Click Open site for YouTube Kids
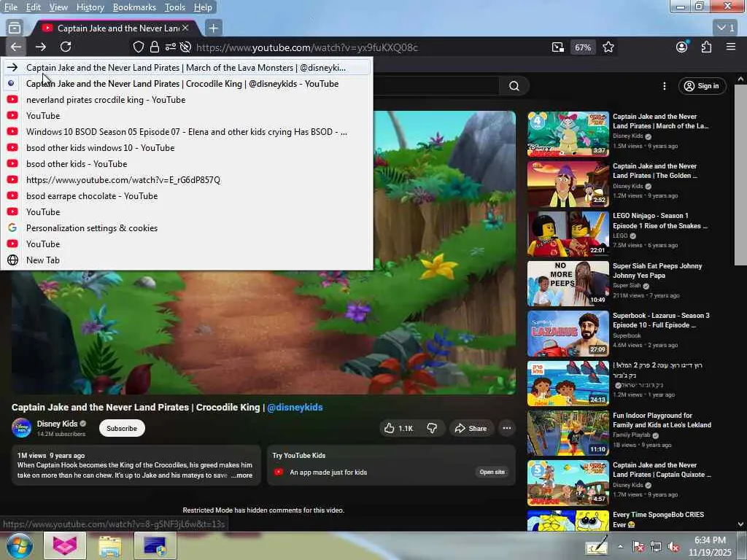This screenshot has height=560, width=747. [492, 472]
